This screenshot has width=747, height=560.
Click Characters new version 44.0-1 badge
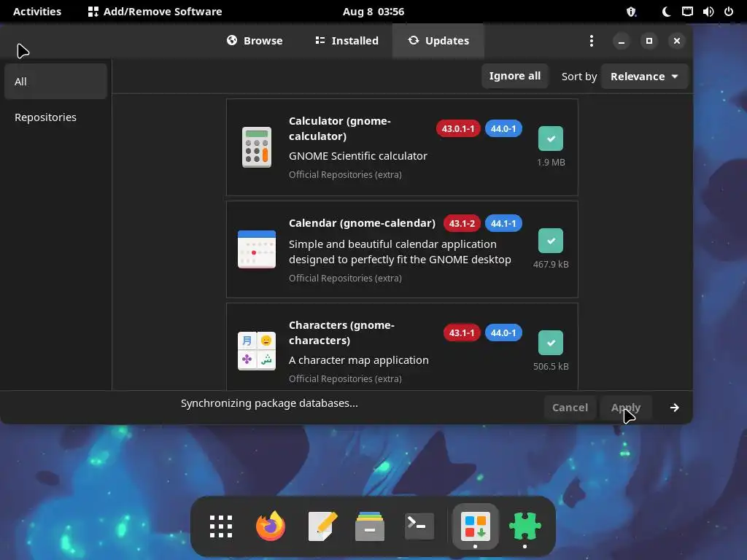503,332
